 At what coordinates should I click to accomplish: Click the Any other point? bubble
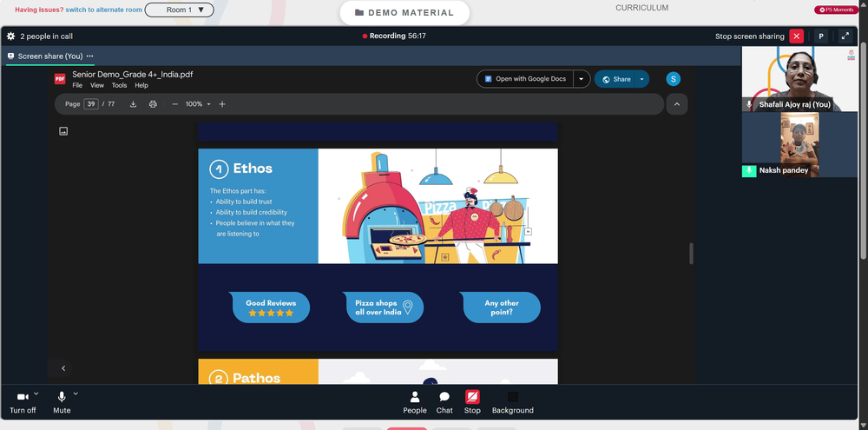502,308
